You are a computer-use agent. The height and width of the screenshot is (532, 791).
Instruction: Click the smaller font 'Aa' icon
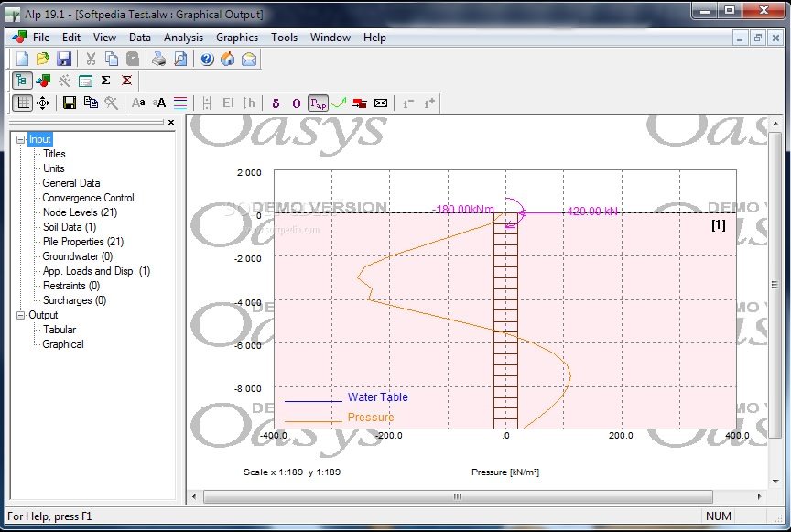(x=138, y=103)
